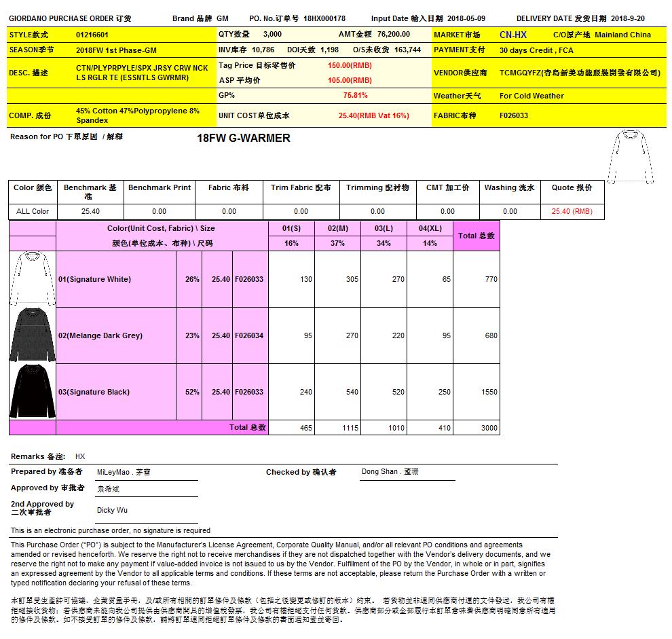Select the 18FW G-WARMER title

[x=243, y=139]
